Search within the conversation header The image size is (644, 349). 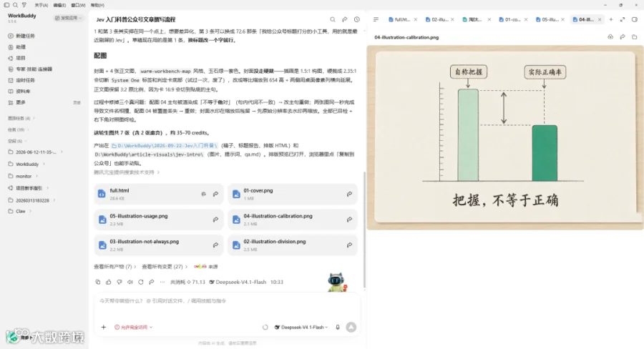coord(333,19)
